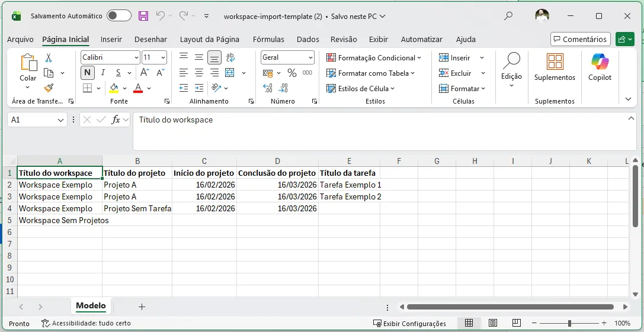Toggle bottom align button

pyautogui.click(x=214, y=57)
